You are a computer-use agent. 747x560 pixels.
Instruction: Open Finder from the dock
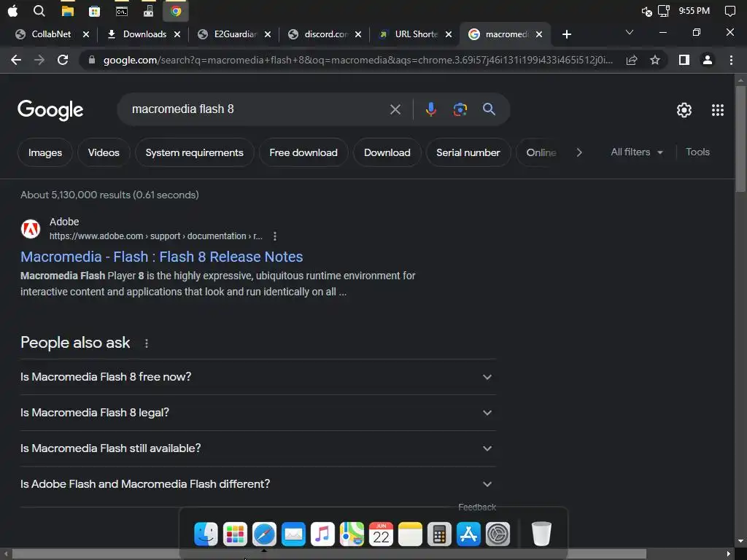(206, 534)
